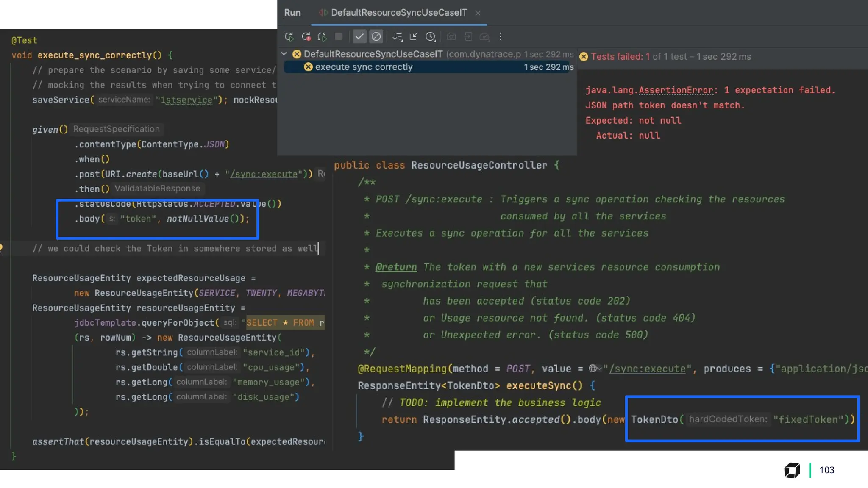
Task: Close the DefaultResourceSyncUseCaseIT run tab
Action: click(478, 13)
